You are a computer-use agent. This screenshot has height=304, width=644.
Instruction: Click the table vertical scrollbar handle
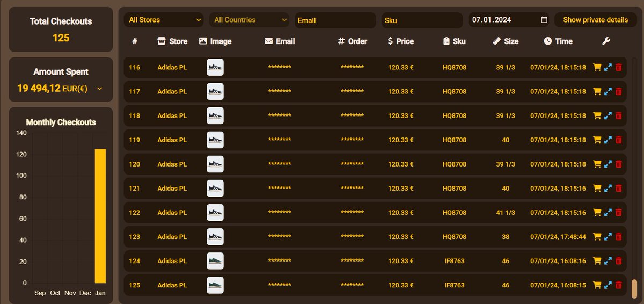tap(634, 288)
